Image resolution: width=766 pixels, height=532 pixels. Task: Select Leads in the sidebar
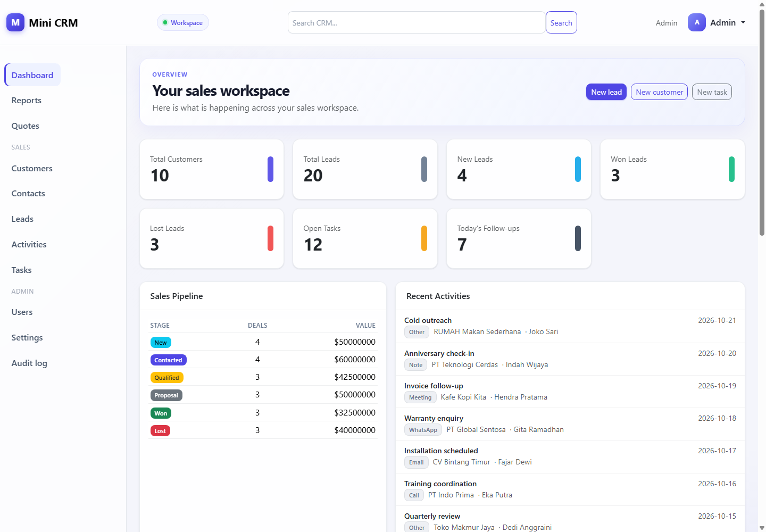tap(22, 219)
